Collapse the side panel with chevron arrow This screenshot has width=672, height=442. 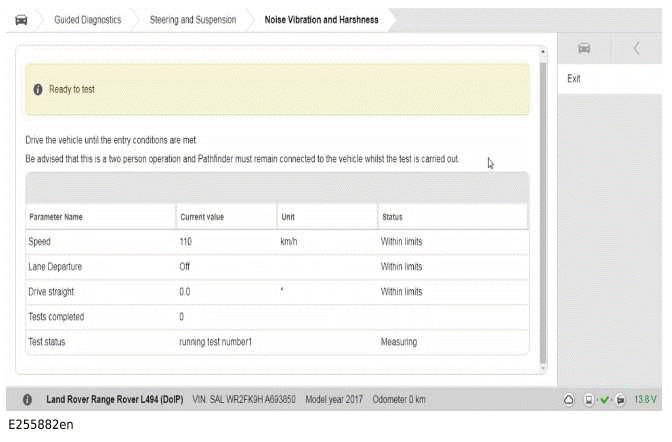[x=636, y=48]
